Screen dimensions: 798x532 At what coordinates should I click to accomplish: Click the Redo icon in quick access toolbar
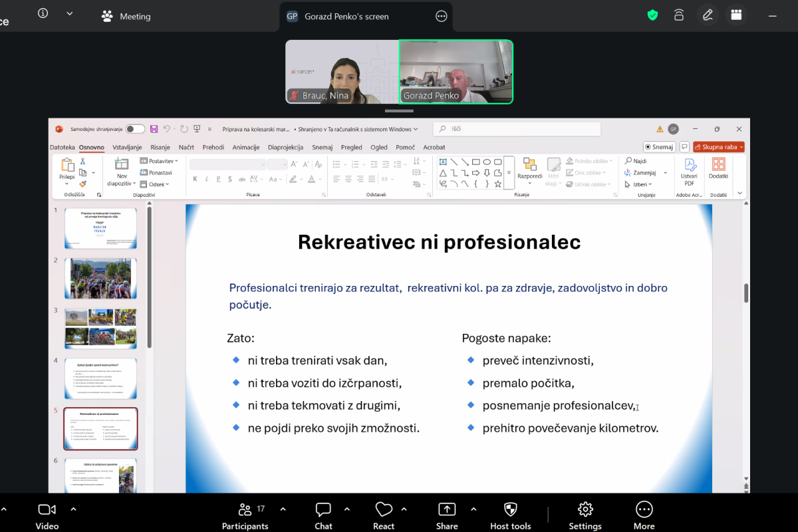point(184,129)
